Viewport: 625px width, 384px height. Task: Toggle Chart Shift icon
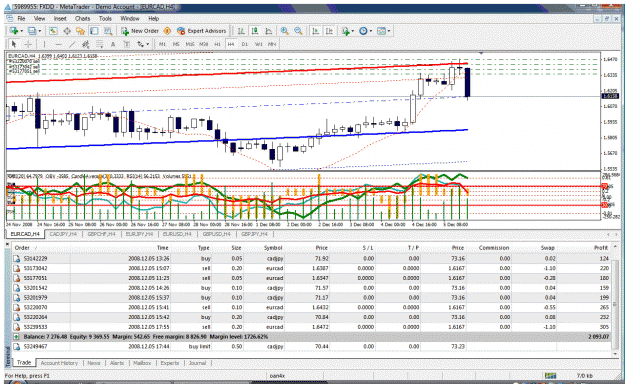329,31
